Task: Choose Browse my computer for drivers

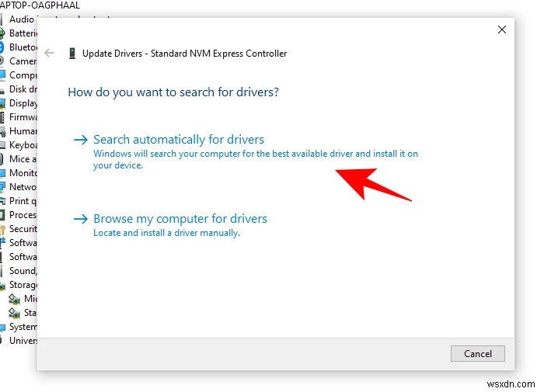Action: point(180,219)
